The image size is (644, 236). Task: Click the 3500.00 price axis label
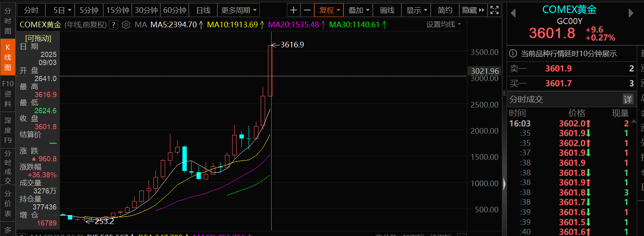point(485,52)
